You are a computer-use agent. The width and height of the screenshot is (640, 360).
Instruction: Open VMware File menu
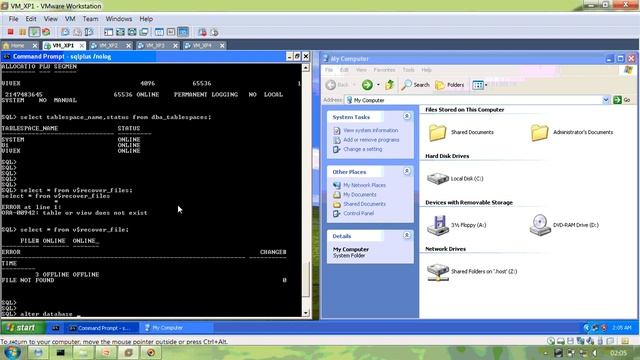(13, 19)
